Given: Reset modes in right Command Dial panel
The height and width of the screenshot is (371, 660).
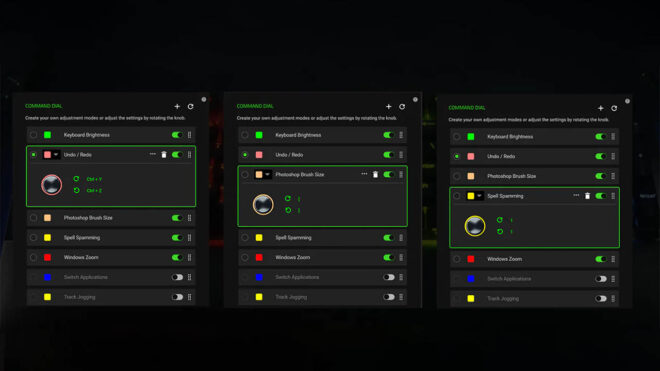Looking at the screenshot, I should point(614,108).
